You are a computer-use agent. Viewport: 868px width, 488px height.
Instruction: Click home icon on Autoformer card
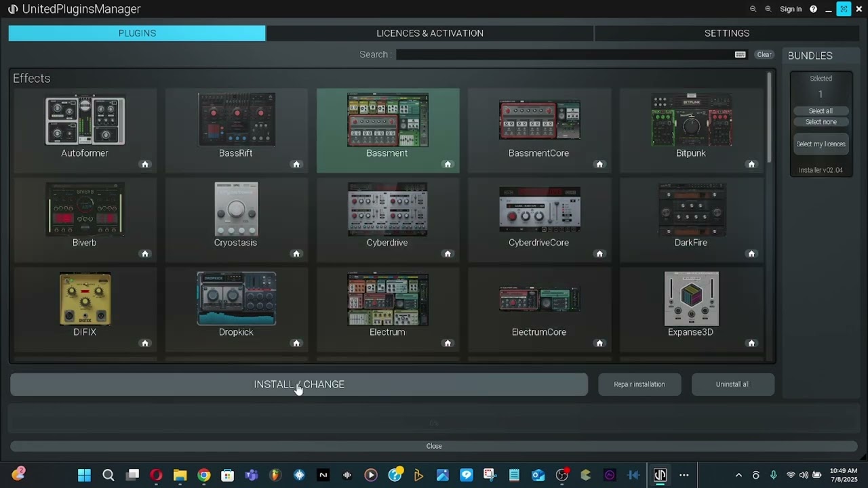[x=145, y=164]
